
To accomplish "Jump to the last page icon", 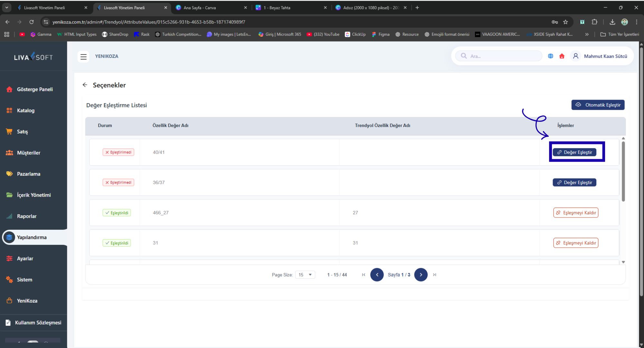I will click(434, 275).
